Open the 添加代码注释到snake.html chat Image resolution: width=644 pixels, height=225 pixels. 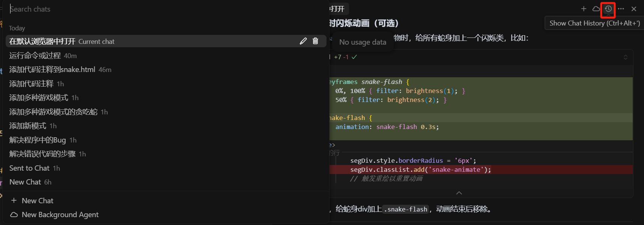point(52,70)
